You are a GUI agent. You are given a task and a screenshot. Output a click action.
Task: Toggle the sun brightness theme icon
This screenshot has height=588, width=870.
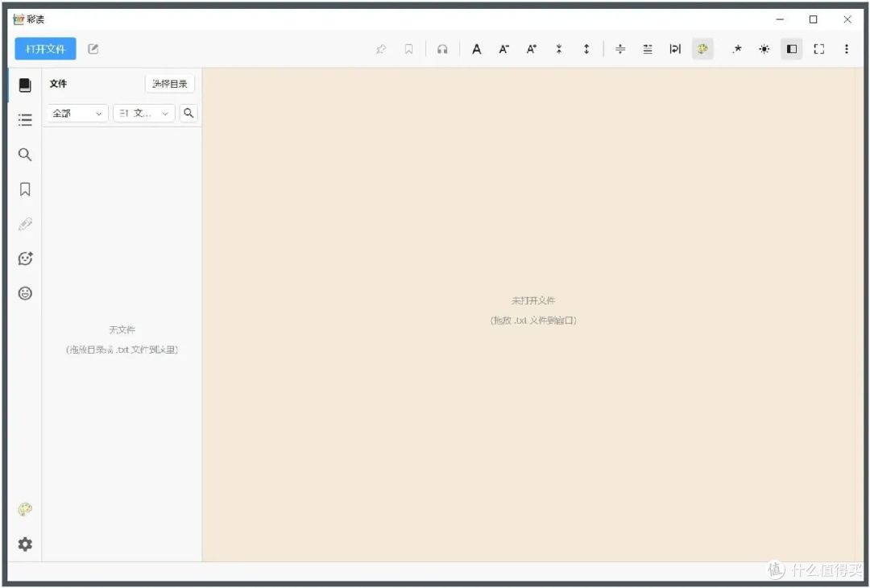tap(764, 49)
